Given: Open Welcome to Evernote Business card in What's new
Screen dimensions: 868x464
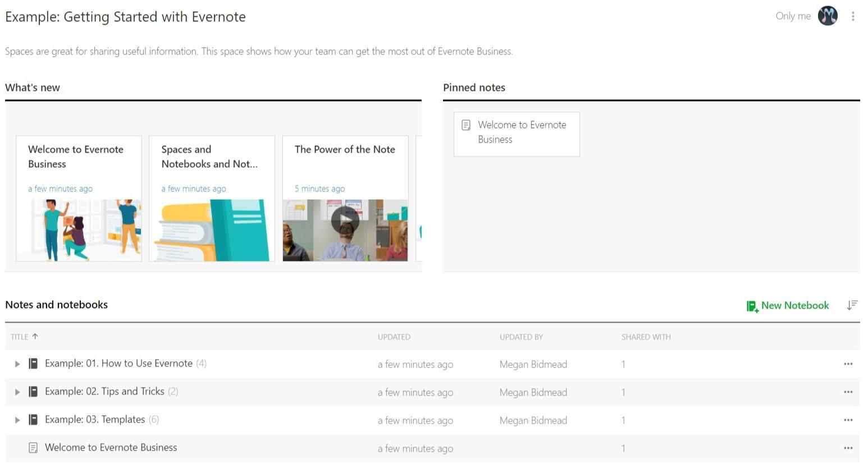Looking at the screenshot, I should pyautogui.click(x=79, y=198).
